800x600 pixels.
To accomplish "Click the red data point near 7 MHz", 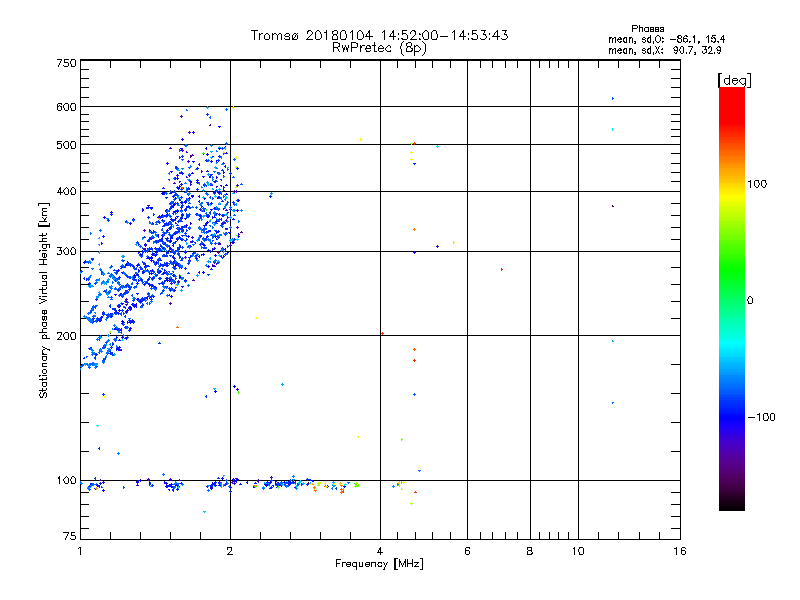I will tap(502, 269).
